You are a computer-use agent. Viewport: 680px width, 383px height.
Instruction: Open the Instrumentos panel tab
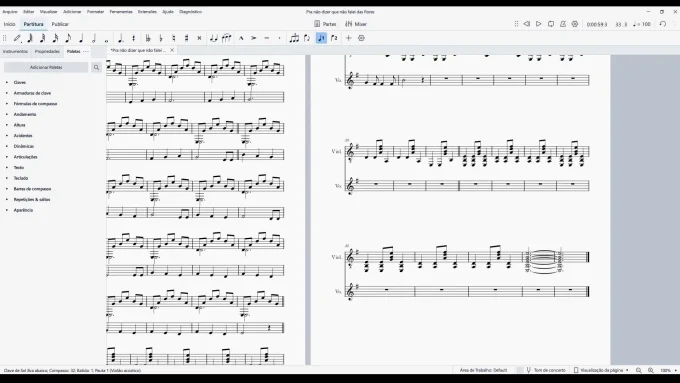pyautogui.click(x=15, y=51)
